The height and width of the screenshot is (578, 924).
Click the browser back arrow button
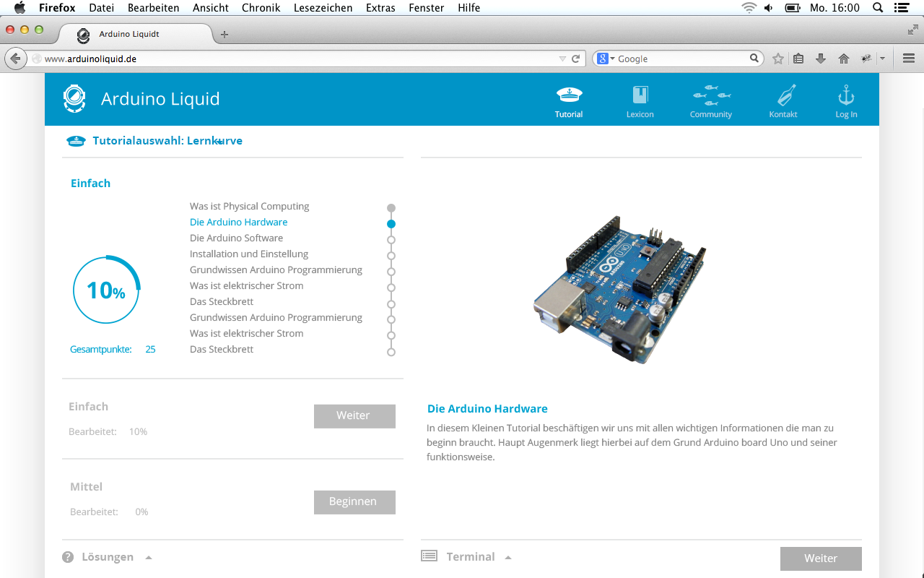coord(14,59)
